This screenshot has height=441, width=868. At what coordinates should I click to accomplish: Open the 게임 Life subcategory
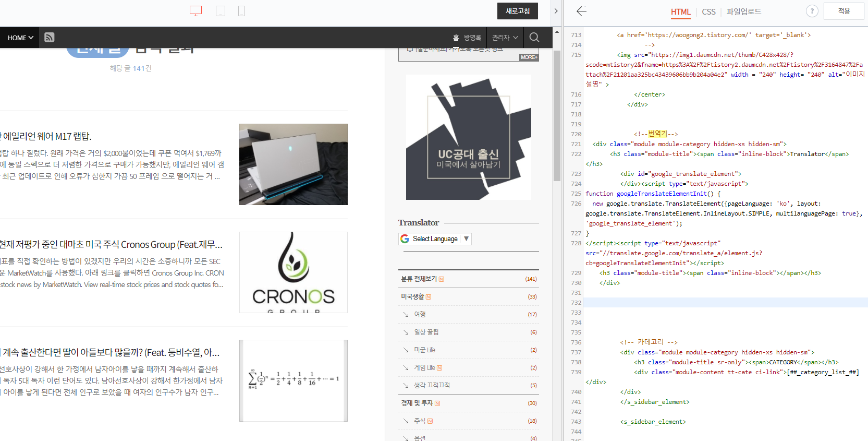424,367
